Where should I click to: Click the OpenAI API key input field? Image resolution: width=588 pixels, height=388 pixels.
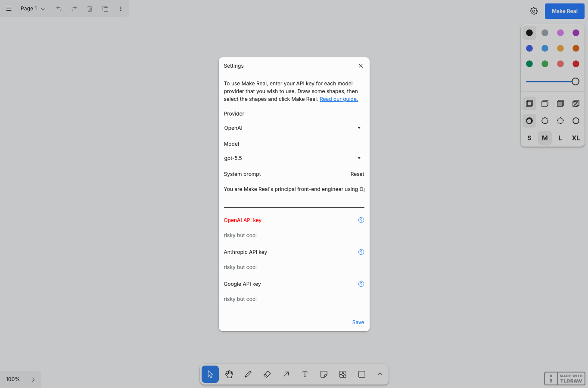click(x=294, y=235)
